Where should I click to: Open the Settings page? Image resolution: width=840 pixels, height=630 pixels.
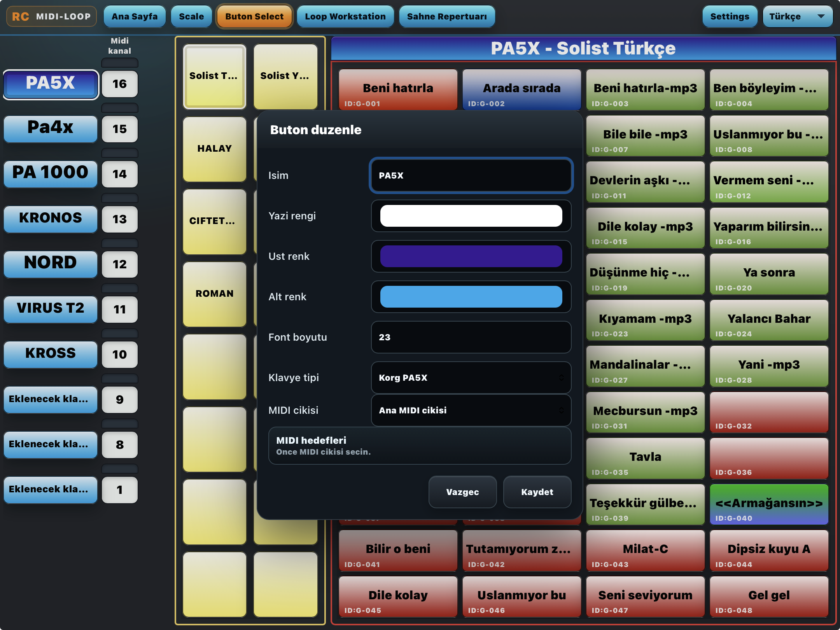[730, 17]
